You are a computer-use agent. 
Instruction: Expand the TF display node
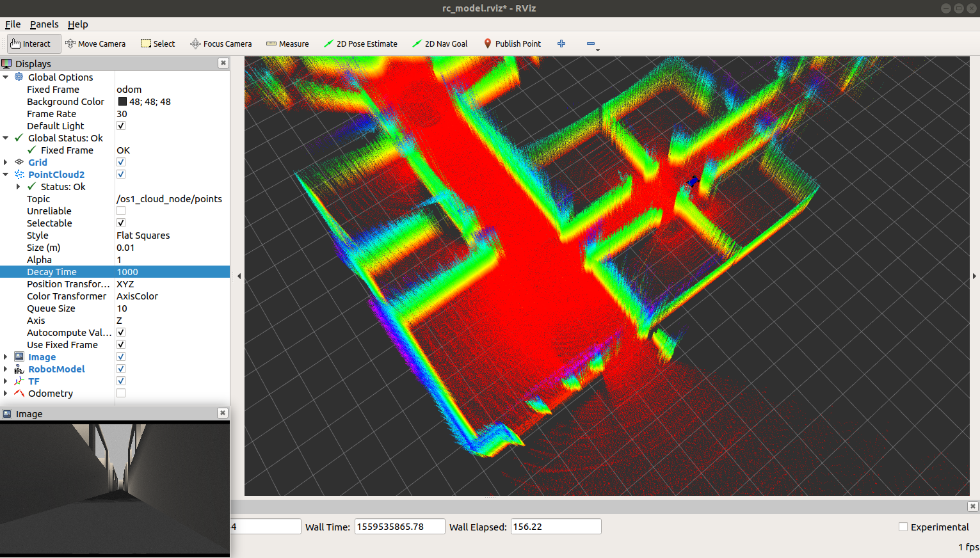coord(6,381)
